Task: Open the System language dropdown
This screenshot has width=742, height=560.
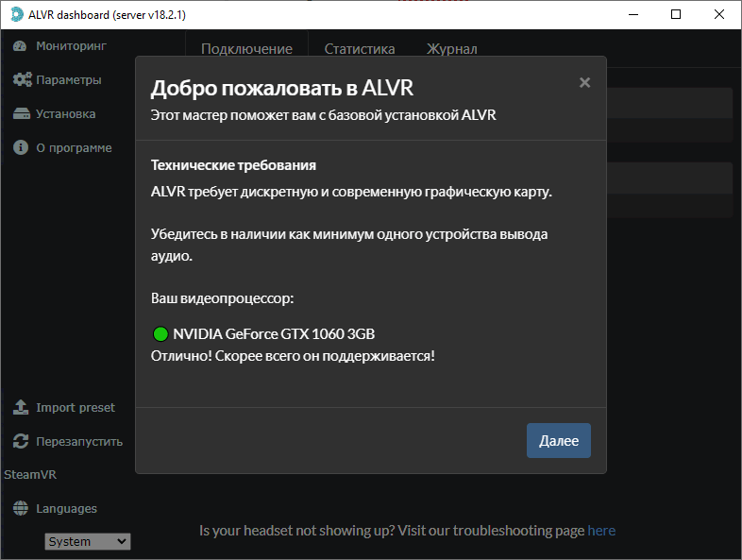Action: (88, 541)
